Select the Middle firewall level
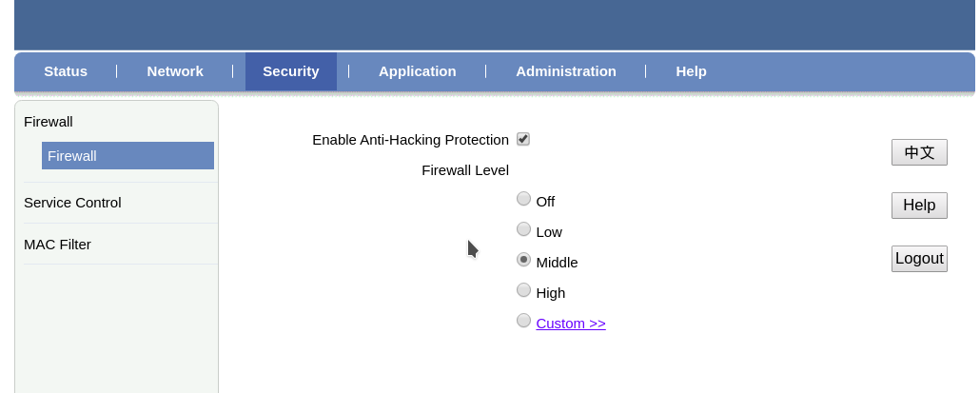This screenshot has width=980, height=393. point(523,260)
